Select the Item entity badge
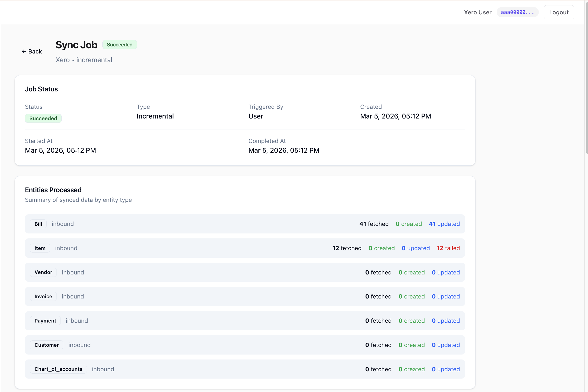Viewport: 588px width, 392px height. [x=40, y=248]
